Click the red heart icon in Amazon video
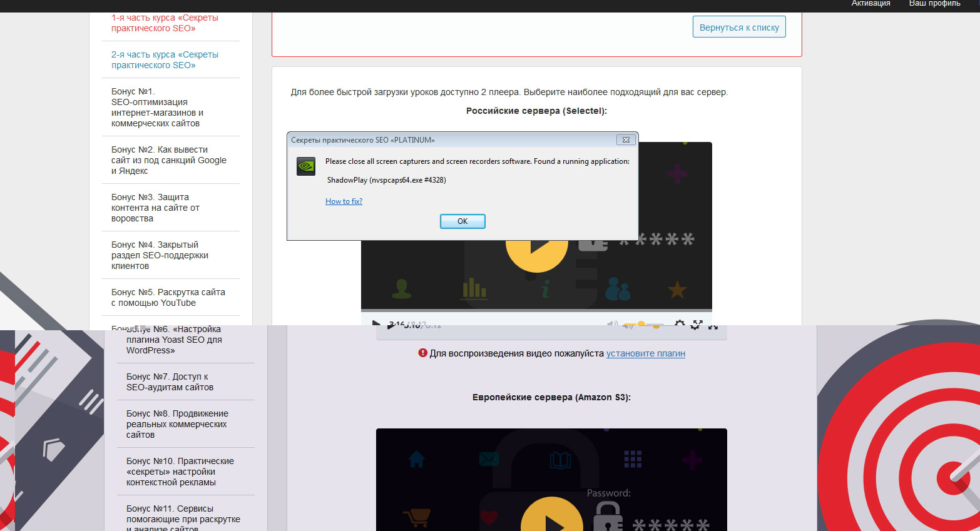This screenshot has width=980, height=531. (489, 518)
